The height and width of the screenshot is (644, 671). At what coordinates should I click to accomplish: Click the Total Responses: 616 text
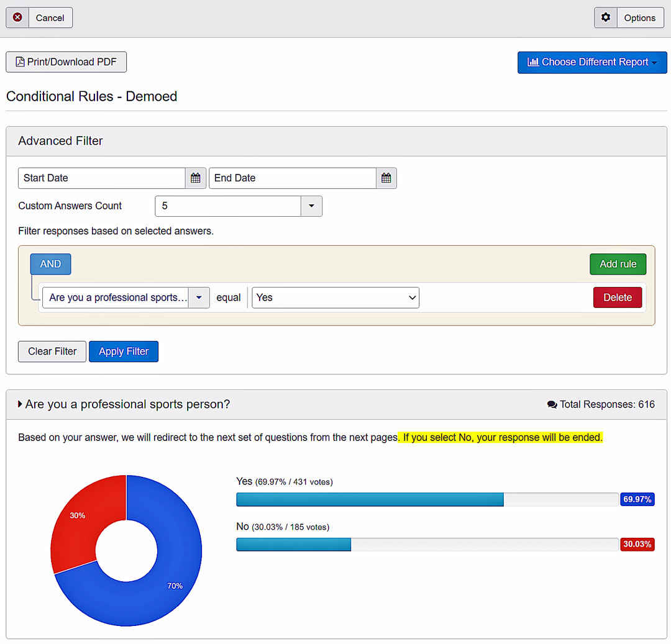coord(607,404)
